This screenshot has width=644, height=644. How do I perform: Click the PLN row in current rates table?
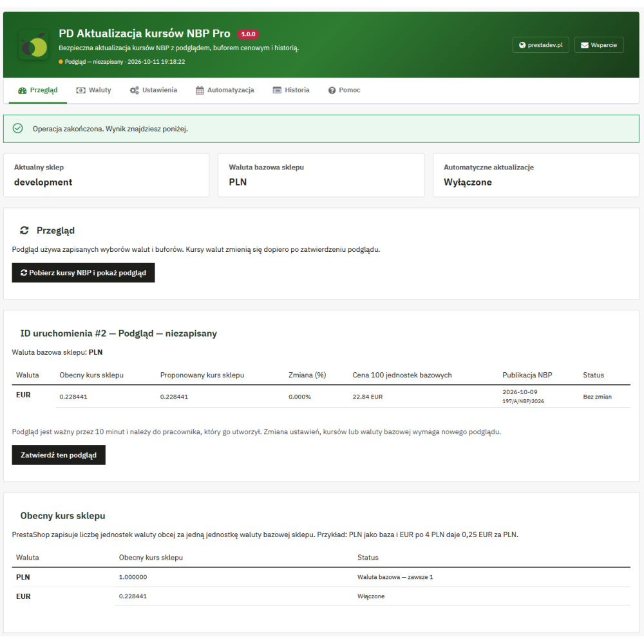click(321, 577)
